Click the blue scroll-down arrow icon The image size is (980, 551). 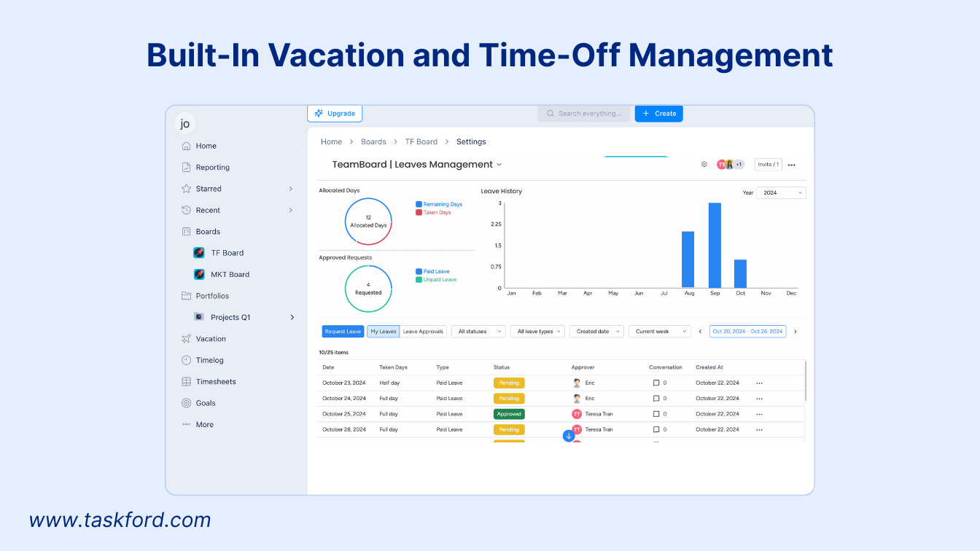click(x=569, y=436)
